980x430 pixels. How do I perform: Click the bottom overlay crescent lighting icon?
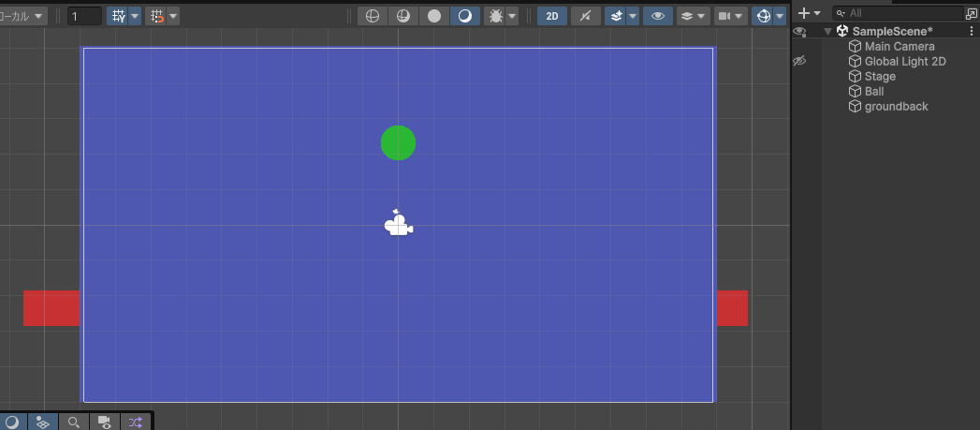point(12,422)
